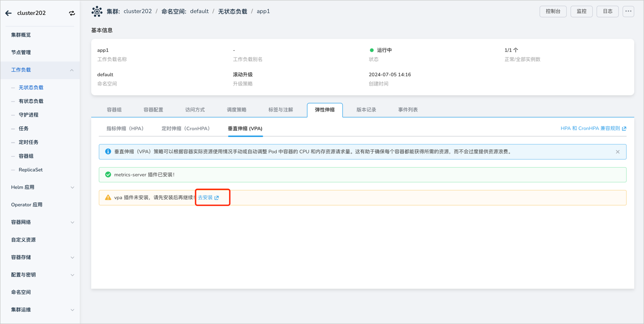Click the 监控 button
Image resolution: width=644 pixels, height=324 pixels.
point(582,12)
